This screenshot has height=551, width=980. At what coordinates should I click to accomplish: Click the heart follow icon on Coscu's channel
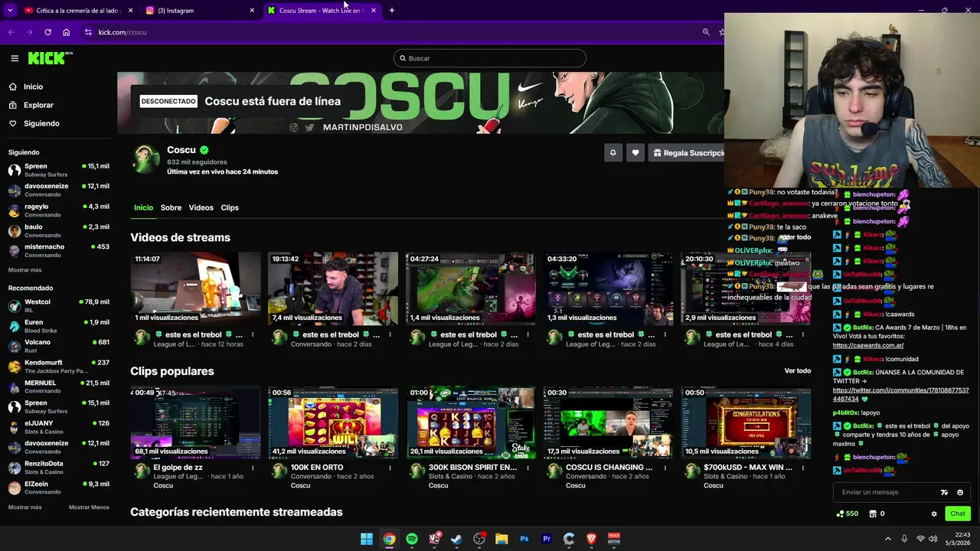pyautogui.click(x=635, y=153)
